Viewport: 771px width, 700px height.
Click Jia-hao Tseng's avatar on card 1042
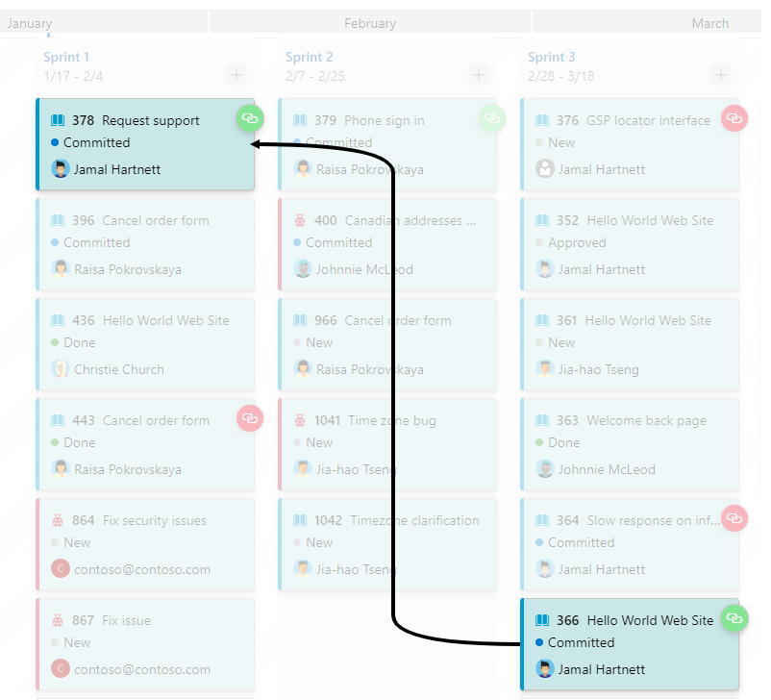pos(303,569)
